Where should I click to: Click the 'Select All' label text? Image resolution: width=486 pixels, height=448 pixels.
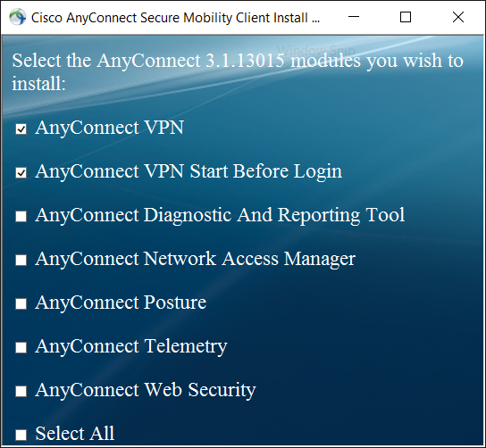[75, 434]
